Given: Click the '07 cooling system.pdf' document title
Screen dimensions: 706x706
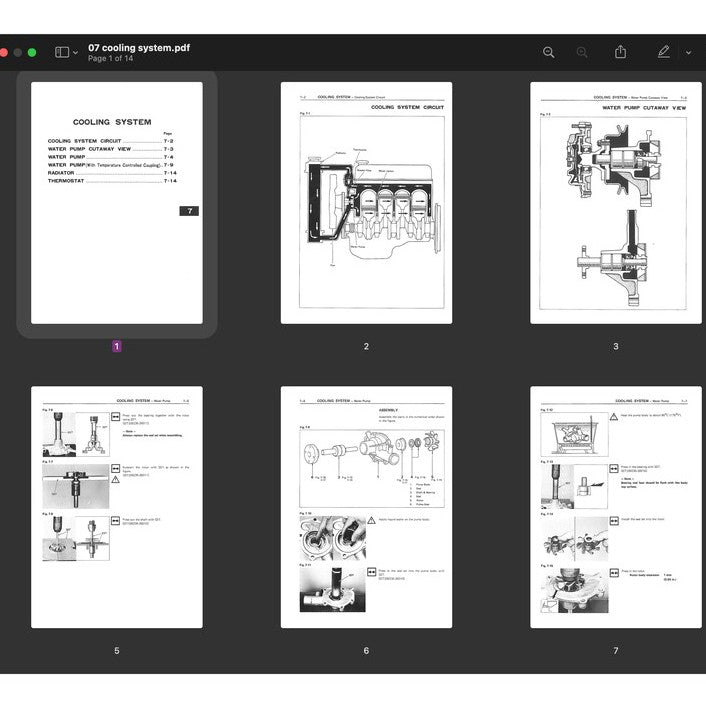Looking at the screenshot, I should click(139, 47).
